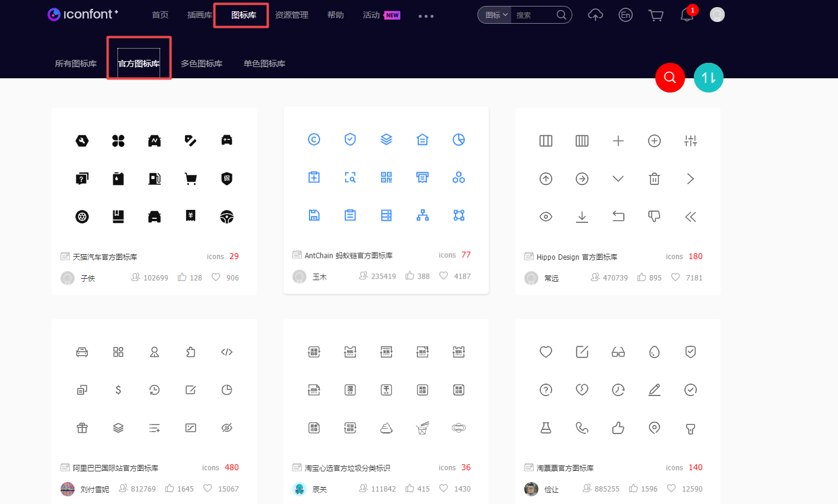Viewport: 838px width, 504px height.
Task: Select the 图标库 menu item
Action: click(244, 15)
